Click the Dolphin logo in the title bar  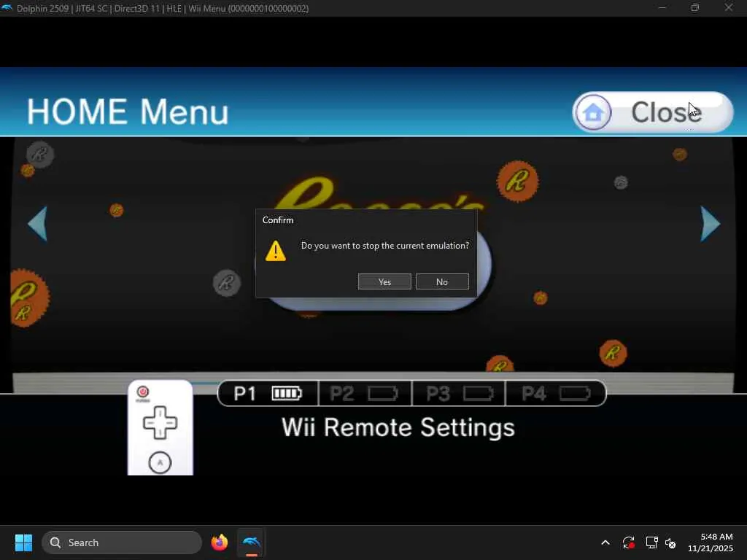coord(7,7)
